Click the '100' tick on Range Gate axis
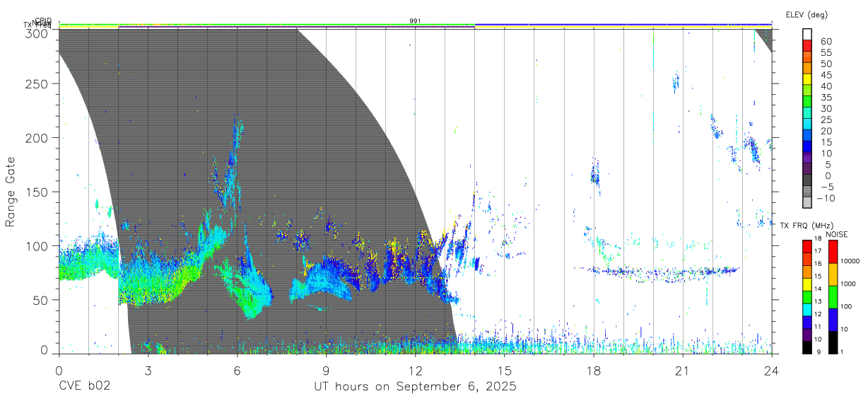The image size is (868, 401). coord(37,245)
